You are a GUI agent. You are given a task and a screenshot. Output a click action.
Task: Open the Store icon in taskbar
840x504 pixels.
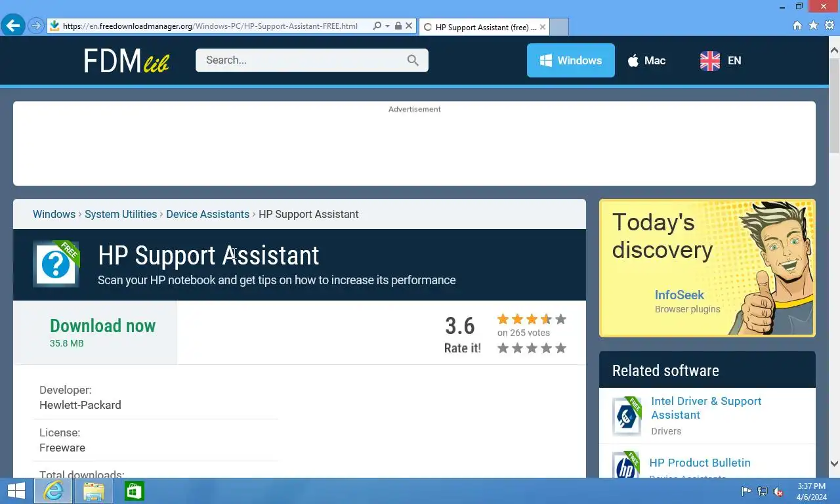134,491
